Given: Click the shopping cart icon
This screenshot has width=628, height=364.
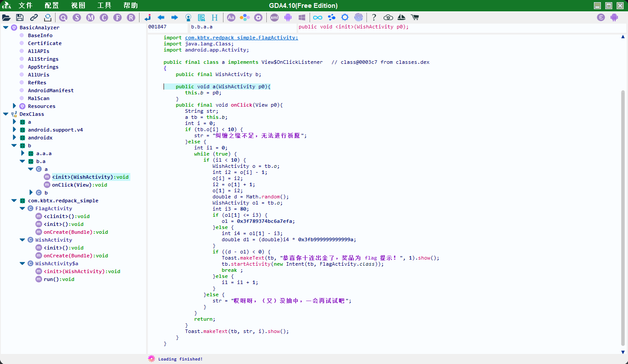Looking at the screenshot, I should pos(415,17).
